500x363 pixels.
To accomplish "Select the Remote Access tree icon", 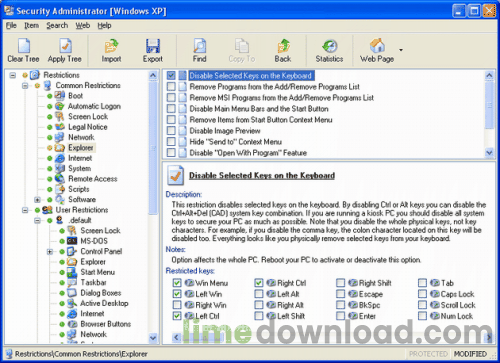I will [x=60, y=179].
